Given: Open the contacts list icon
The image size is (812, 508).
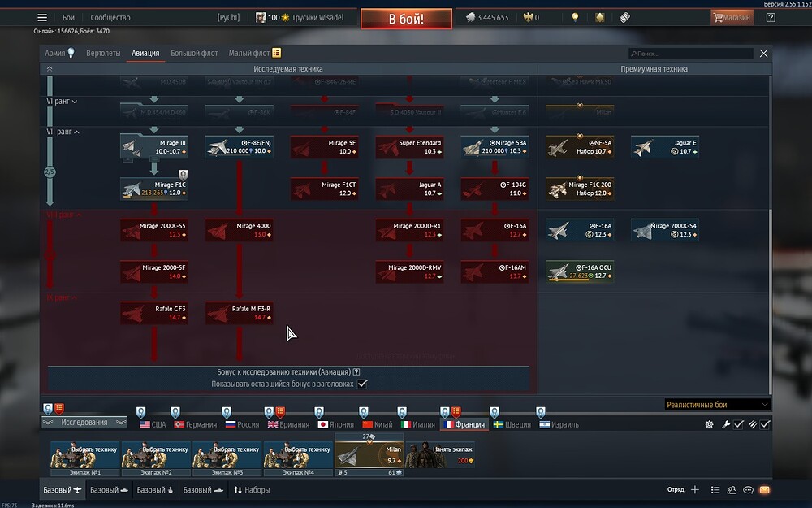Looking at the screenshot, I should 715,490.
